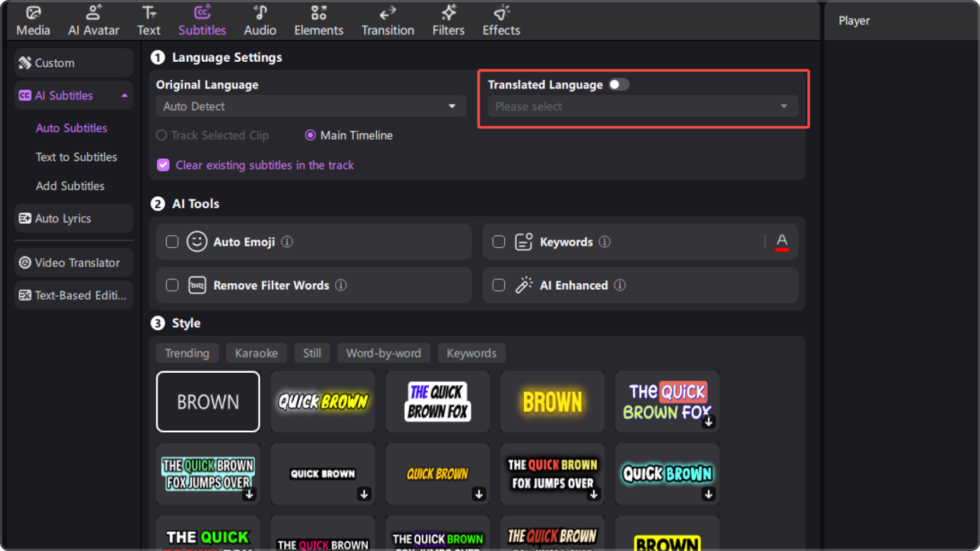
Task: Enable the Auto Emoji checkbox
Action: 172,242
